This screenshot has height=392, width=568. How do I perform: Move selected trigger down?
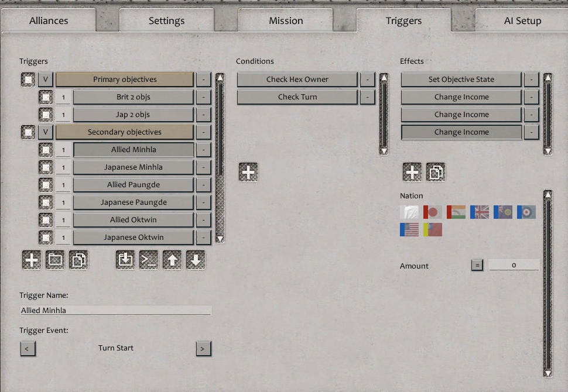tap(196, 260)
